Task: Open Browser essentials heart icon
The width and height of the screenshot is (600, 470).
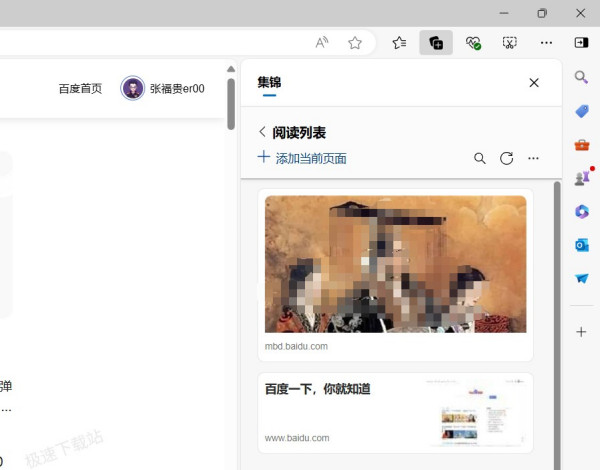Action: [x=473, y=42]
